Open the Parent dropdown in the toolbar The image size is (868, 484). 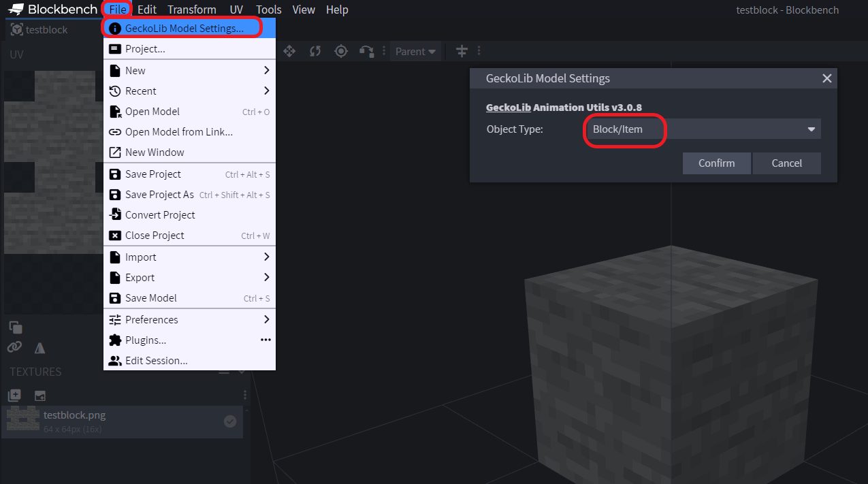[x=415, y=51]
